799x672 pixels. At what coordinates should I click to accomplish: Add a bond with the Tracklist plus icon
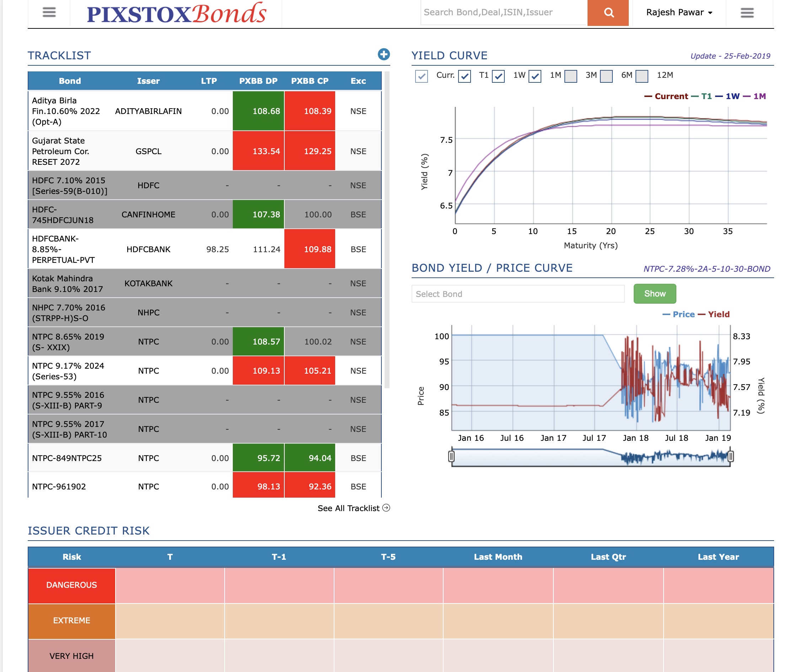[384, 54]
